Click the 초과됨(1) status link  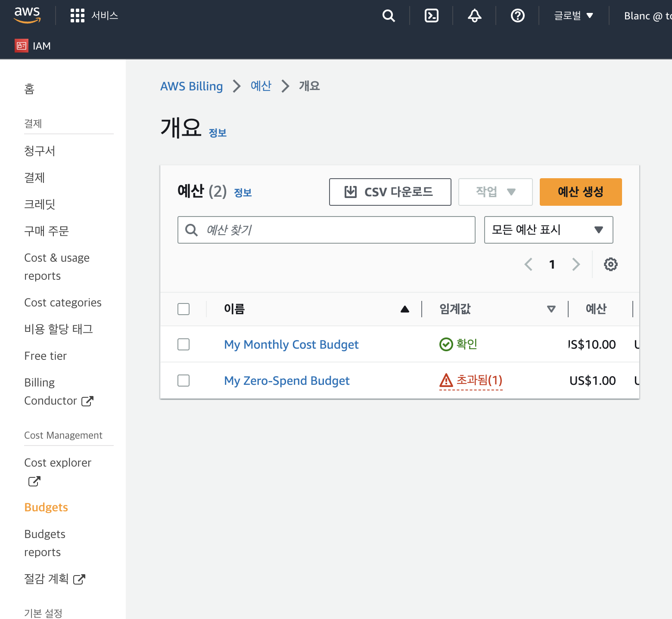(479, 380)
